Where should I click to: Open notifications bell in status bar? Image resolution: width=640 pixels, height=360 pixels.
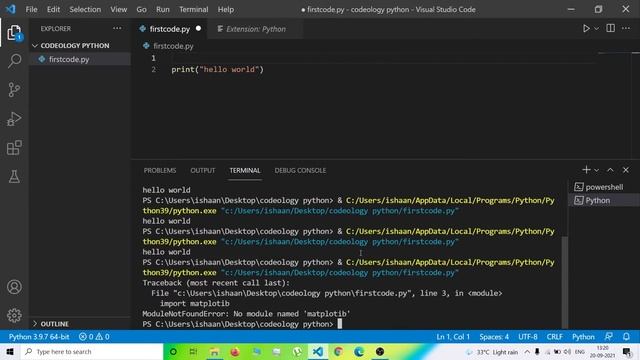tap(626, 337)
